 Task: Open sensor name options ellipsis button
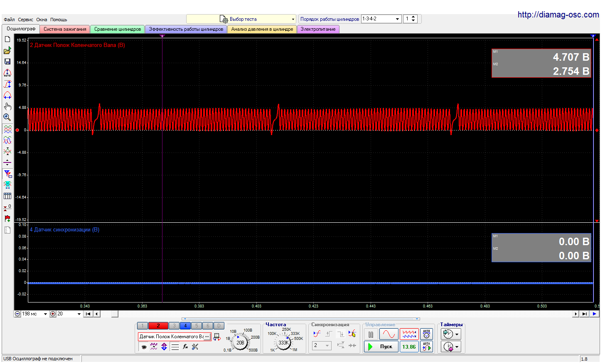point(207,337)
